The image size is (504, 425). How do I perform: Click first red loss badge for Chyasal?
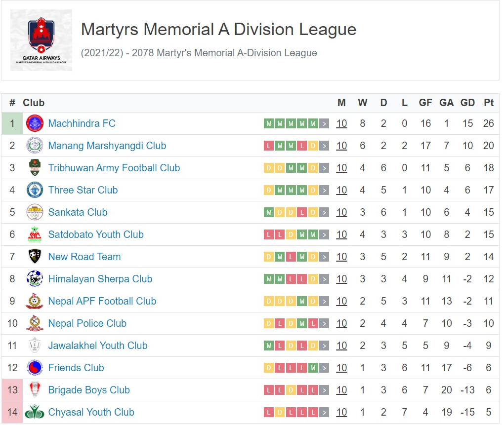click(x=268, y=412)
